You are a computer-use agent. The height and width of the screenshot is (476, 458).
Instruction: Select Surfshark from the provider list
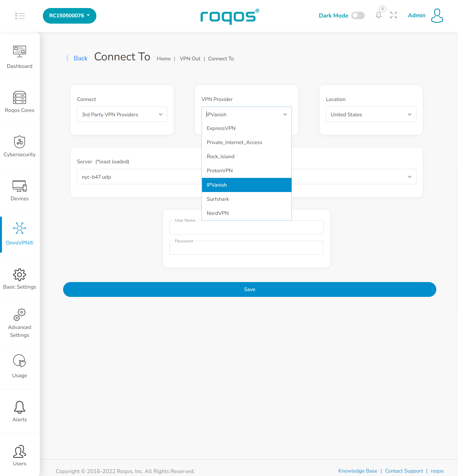pyautogui.click(x=247, y=199)
